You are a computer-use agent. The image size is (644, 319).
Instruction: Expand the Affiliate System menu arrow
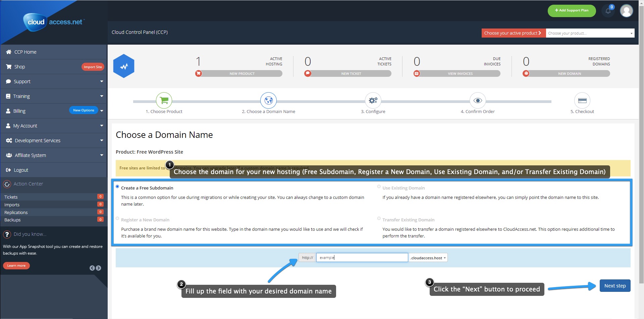102,155
